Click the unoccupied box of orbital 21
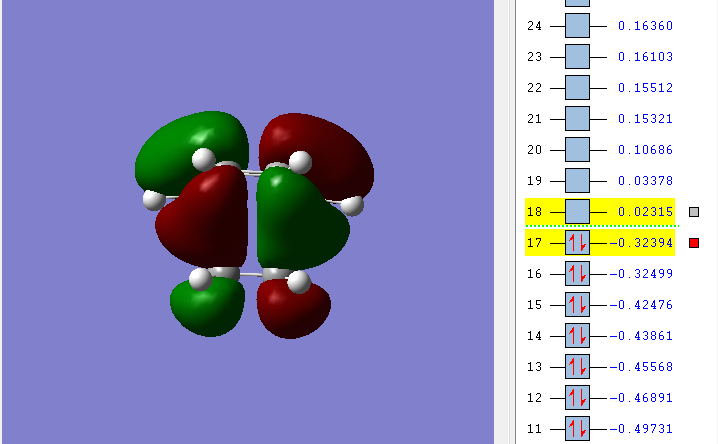 click(577, 119)
